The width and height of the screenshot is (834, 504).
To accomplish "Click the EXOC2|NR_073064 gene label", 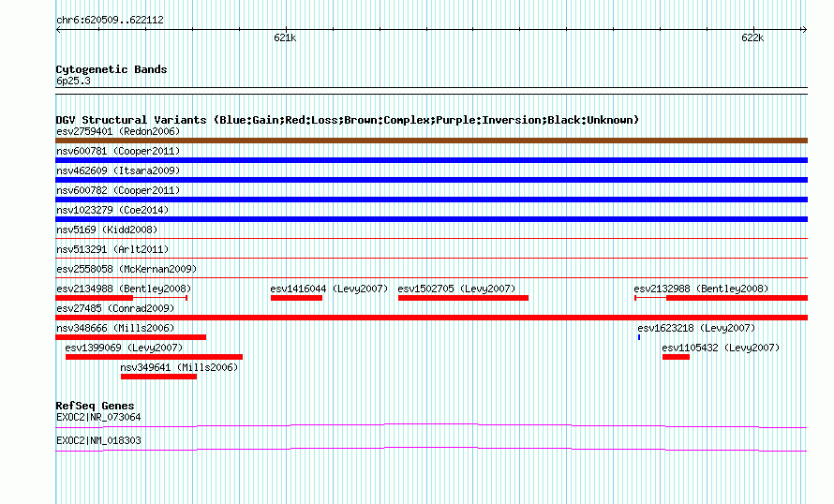I will point(99,417).
